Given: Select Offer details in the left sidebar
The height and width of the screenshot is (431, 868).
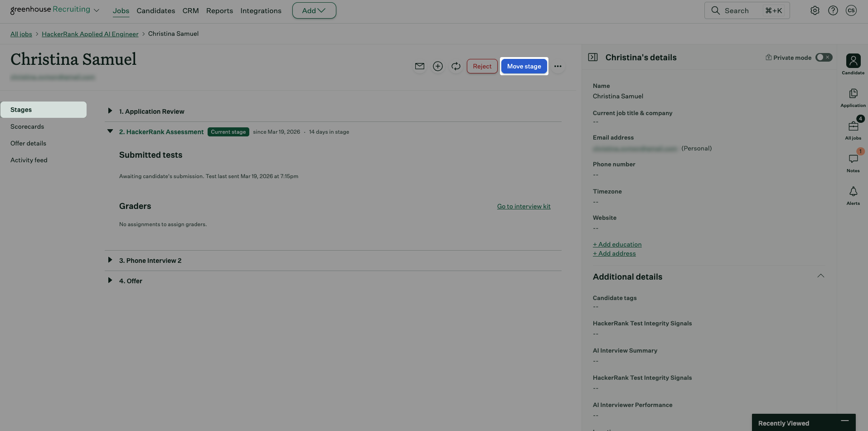Looking at the screenshot, I should click(28, 143).
